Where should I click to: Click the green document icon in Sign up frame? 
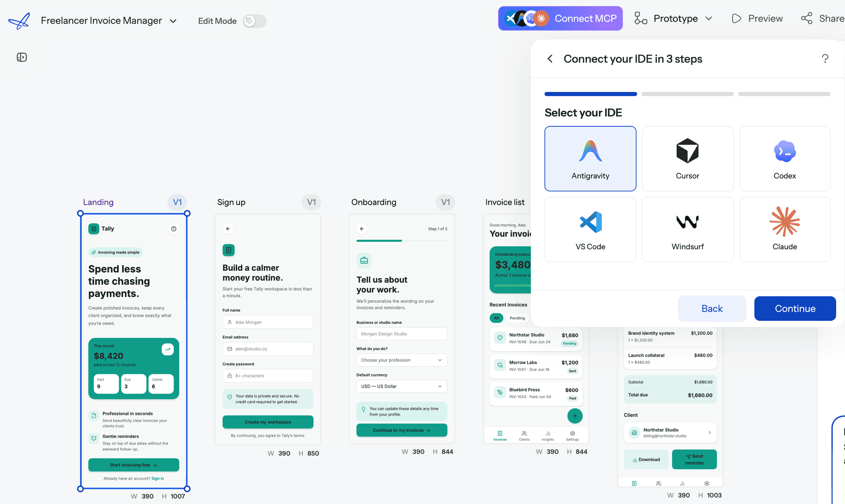(229, 250)
